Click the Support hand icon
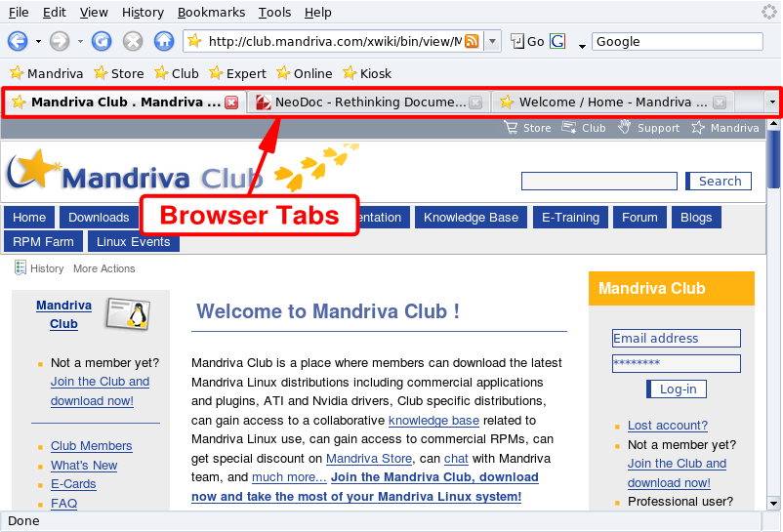783x532 pixels. (624, 127)
